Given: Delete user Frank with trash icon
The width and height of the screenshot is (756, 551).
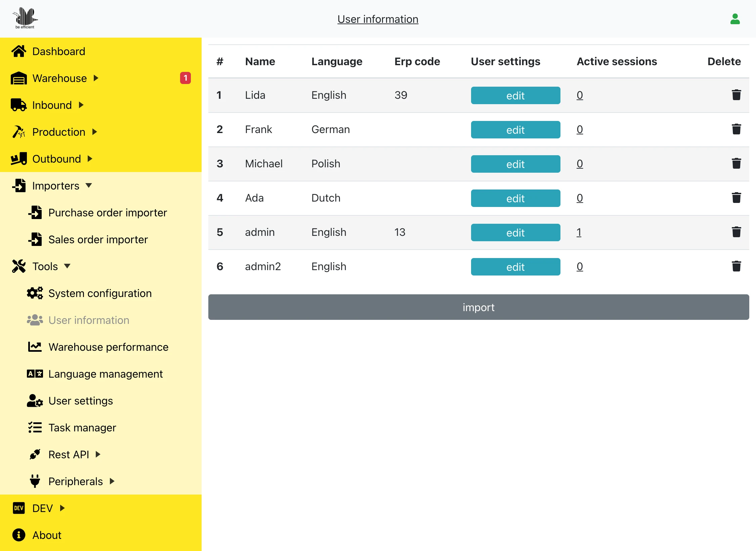Looking at the screenshot, I should (x=737, y=129).
